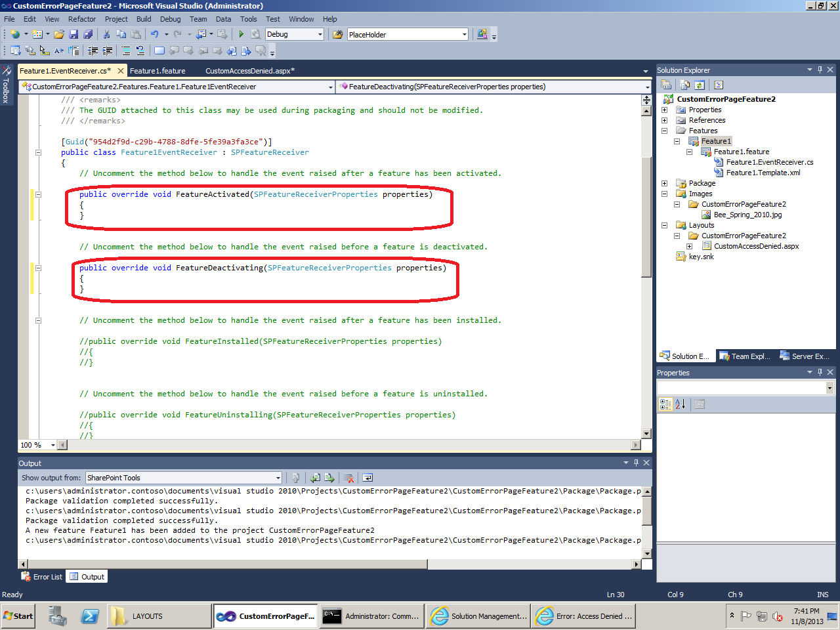Sort properties alphabetically in Properties panel
The height and width of the screenshot is (630, 840).
click(680, 404)
